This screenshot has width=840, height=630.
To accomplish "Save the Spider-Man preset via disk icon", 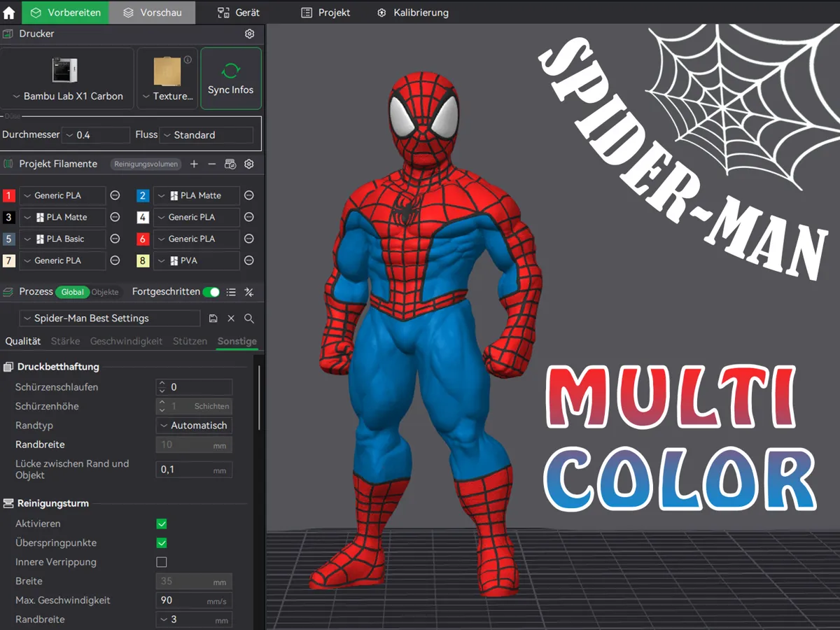I will click(x=213, y=318).
